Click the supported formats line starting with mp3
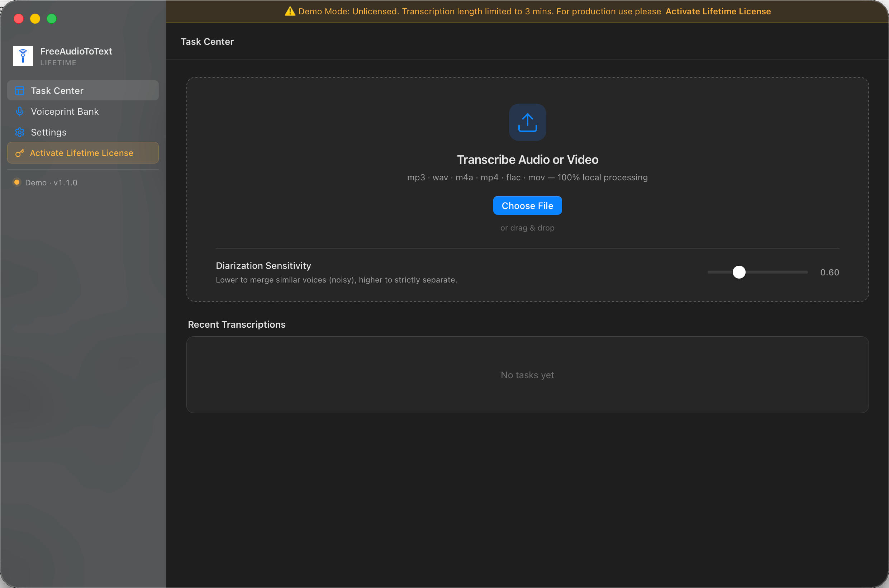The width and height of the screenshot is (889, 588). [x=527, y=177]
